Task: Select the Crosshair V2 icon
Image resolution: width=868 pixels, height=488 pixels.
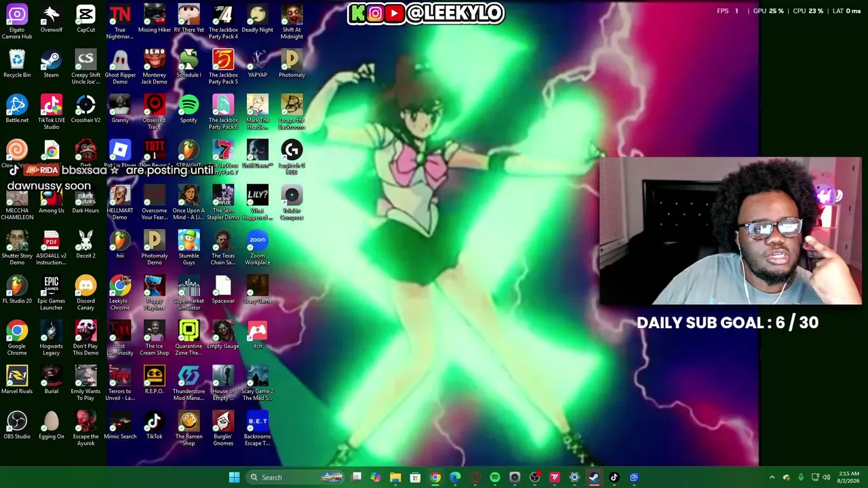Action: (85, 110)
